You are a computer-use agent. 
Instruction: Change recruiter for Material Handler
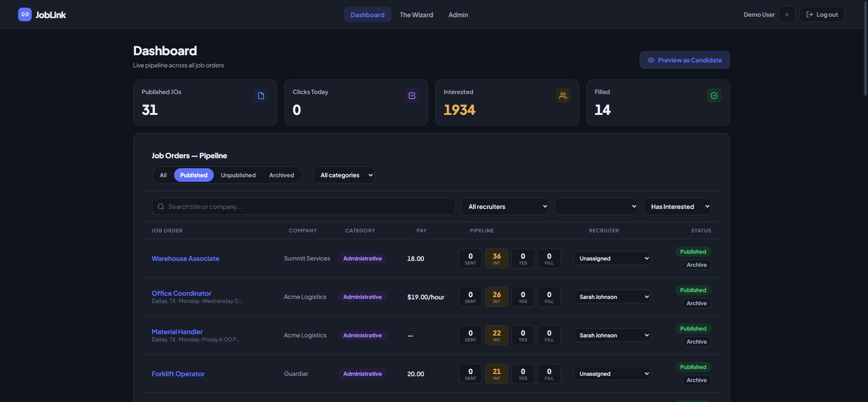(612, 335)
